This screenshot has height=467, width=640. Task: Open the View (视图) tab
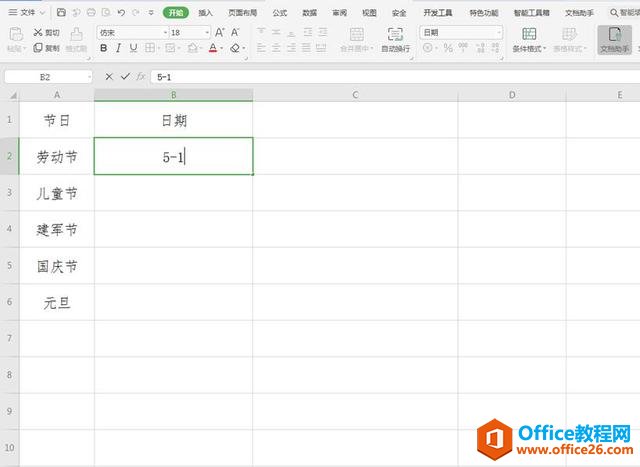pos(369,13)
